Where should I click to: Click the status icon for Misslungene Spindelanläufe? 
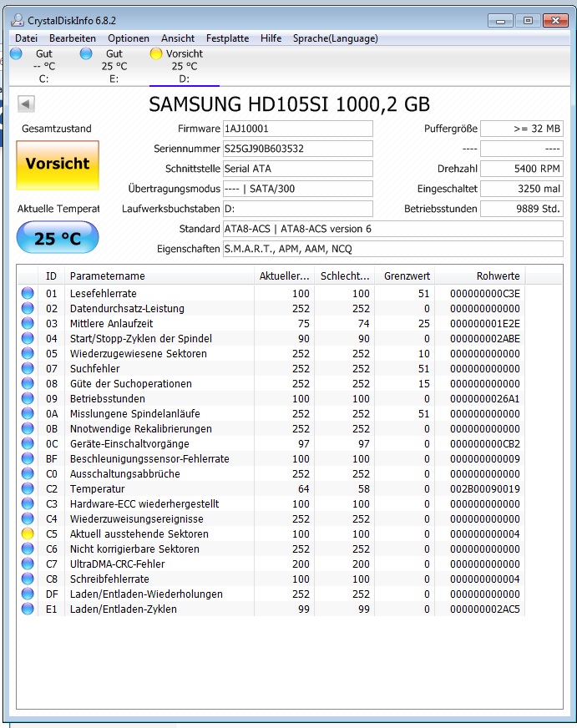pos(28,413)
